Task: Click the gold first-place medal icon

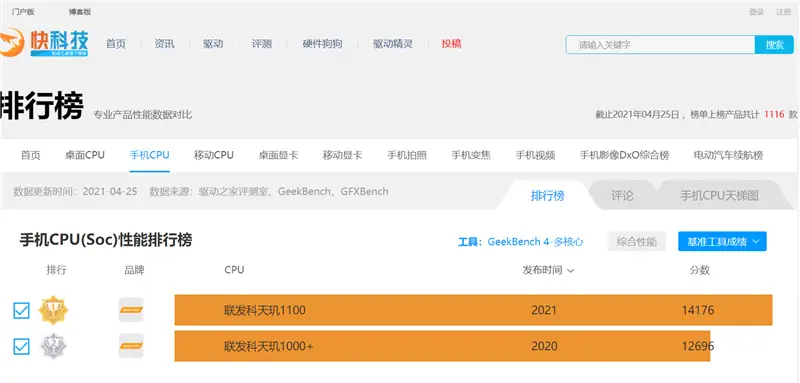Action: [x=53, y=310]
